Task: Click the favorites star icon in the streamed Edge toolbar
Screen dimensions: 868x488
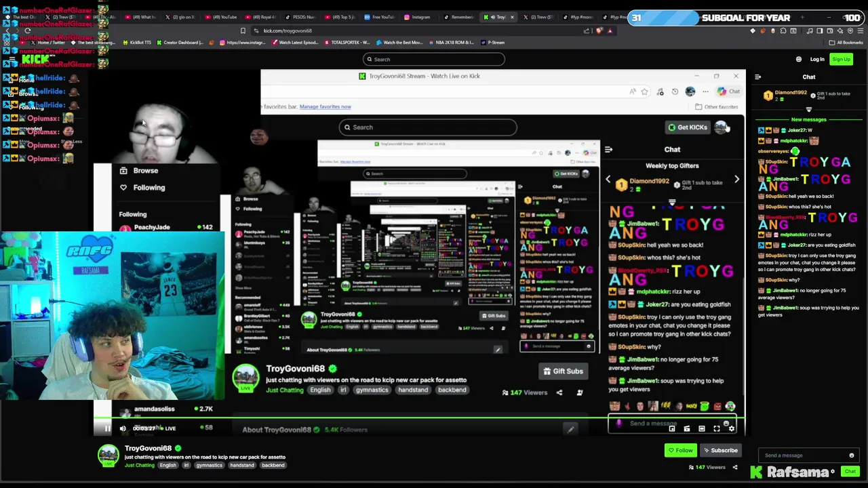Action: [644, 91]
